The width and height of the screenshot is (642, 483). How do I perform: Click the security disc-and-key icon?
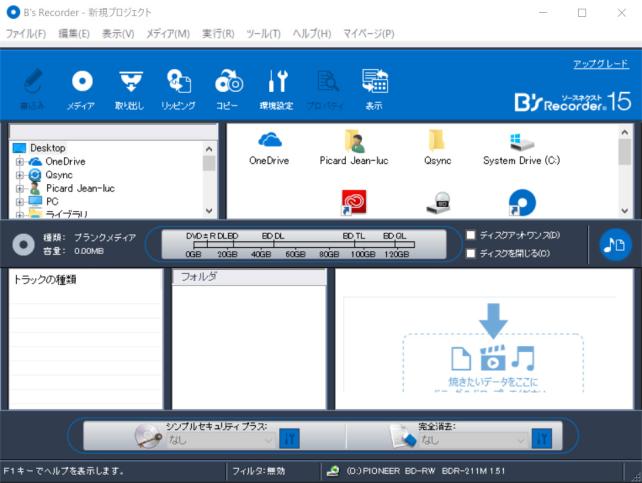148,436
